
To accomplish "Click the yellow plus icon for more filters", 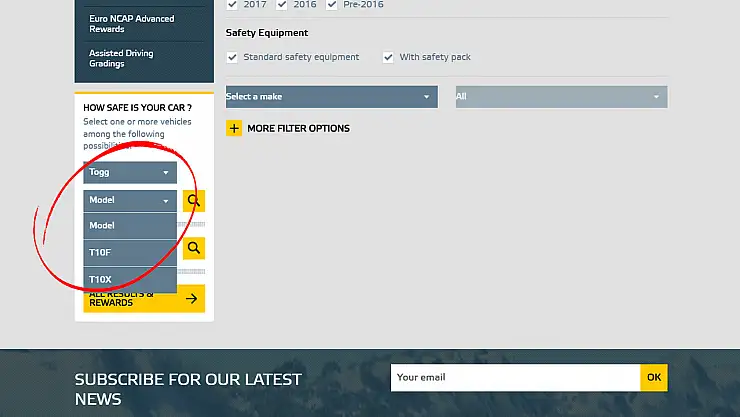I will (234, 128).
